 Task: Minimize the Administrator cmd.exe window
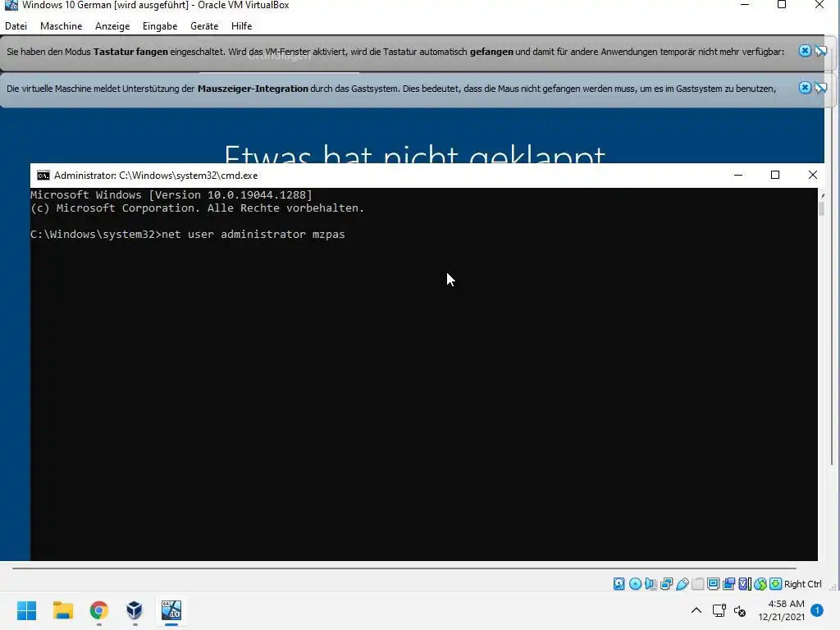click(x=738, y=176)
